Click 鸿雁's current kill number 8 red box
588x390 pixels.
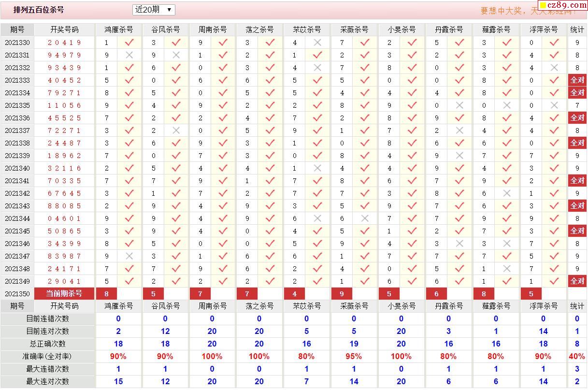coord(107,294)
